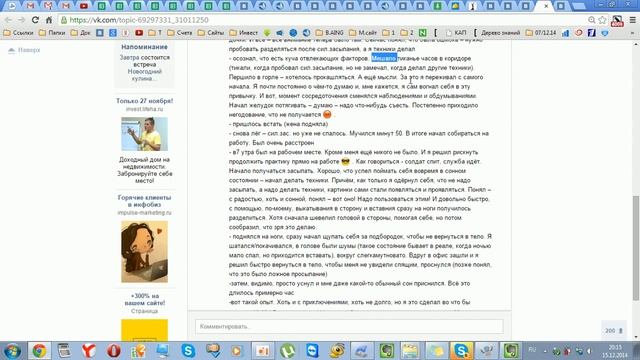Launch Opera from the taskbar

pos(113,351)
